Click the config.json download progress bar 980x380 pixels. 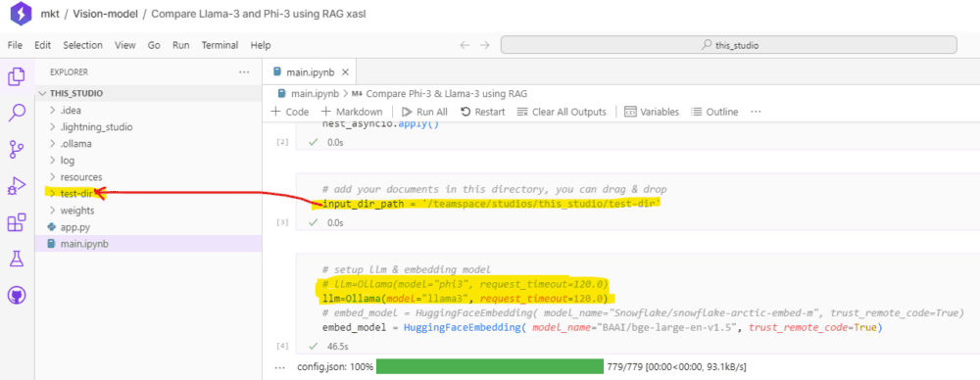click(x=490, y=367)
